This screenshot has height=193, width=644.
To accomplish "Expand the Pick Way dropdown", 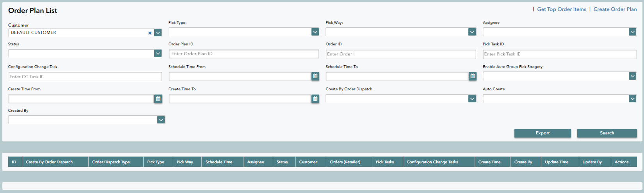I will (472, 32).
